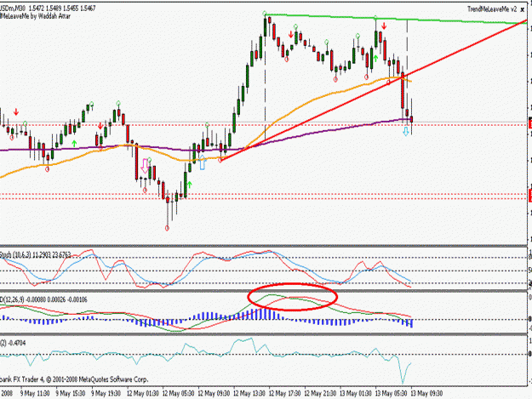The width and height of the screenshot is (532, 399).
Task: Click the '12 May 09:30' time label
Action: coord(214,393)
